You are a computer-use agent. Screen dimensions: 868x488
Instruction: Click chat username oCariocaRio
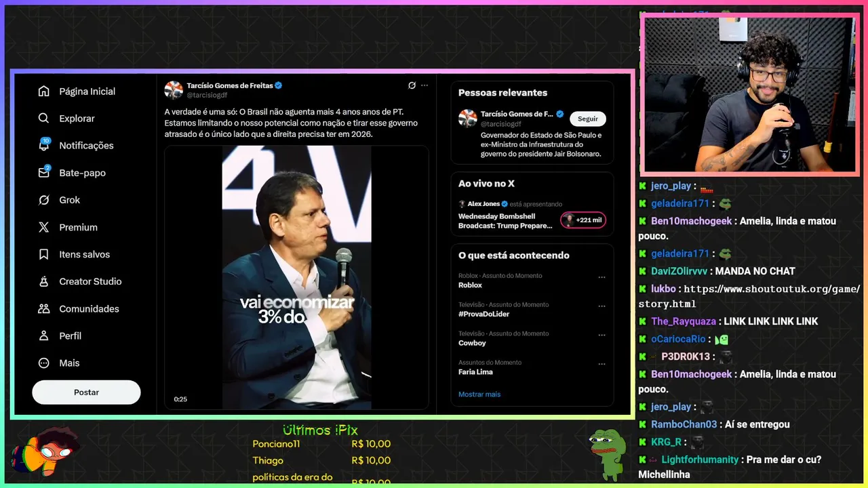[x=679, y=339]
